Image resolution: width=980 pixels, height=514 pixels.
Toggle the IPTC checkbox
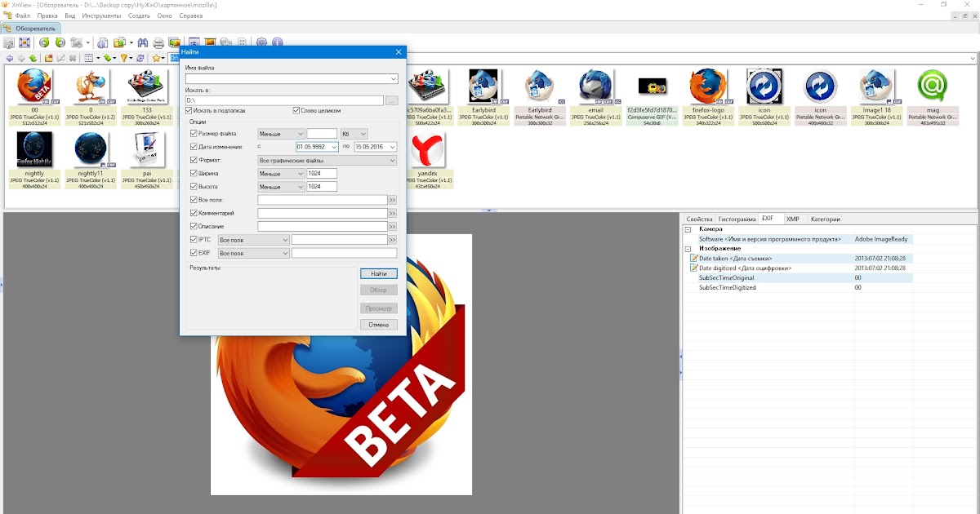[x=194, y=240]
